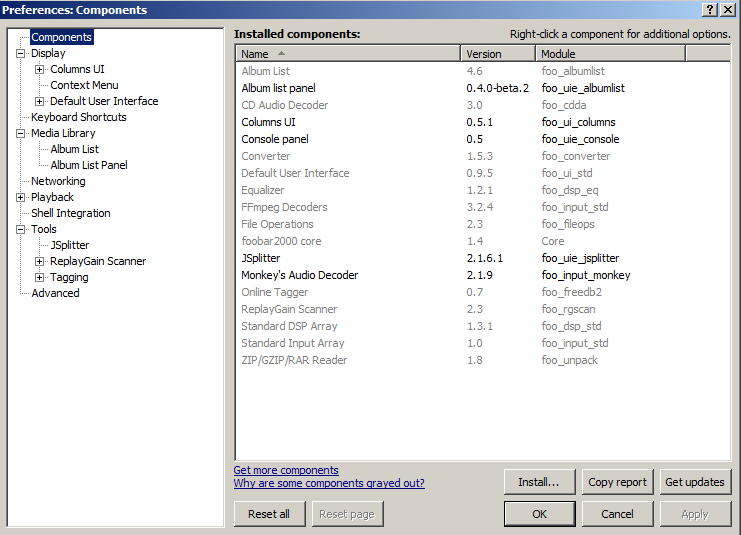Click the Install... button
Viewport: 741px width, 535px height.
(x=538, y=482)
